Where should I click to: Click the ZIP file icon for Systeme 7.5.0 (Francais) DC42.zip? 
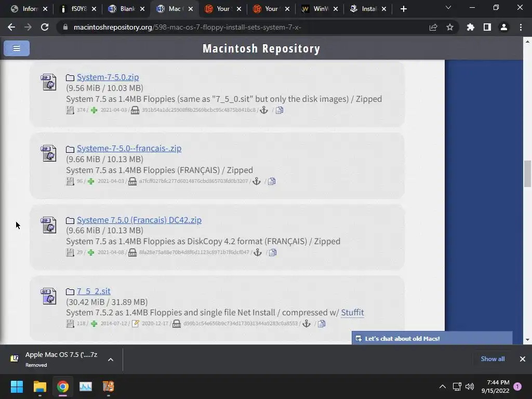click(x=48, y=224)
